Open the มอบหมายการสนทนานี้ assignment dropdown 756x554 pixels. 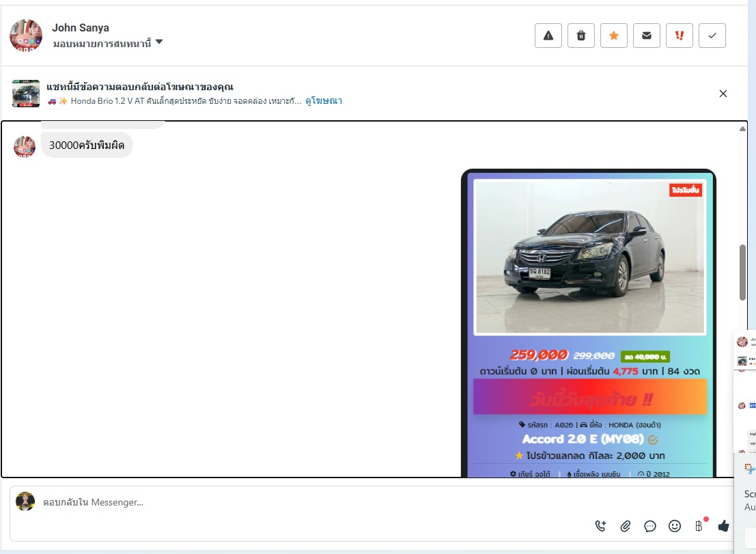click(108, 44)
